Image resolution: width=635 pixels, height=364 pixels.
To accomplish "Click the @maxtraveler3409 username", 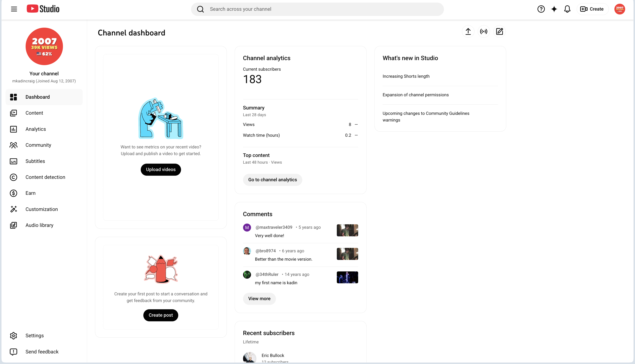I will click(x=274, y=227).
